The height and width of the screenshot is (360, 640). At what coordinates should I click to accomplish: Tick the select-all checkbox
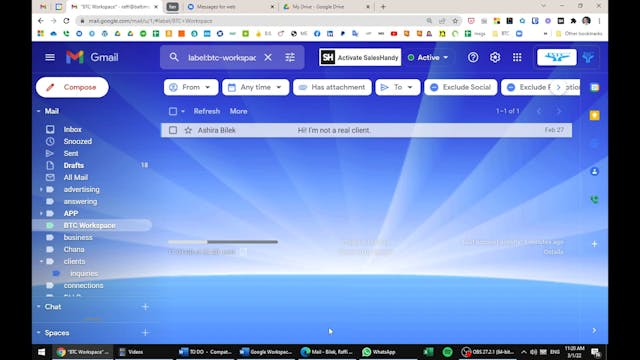click(173, 111)
